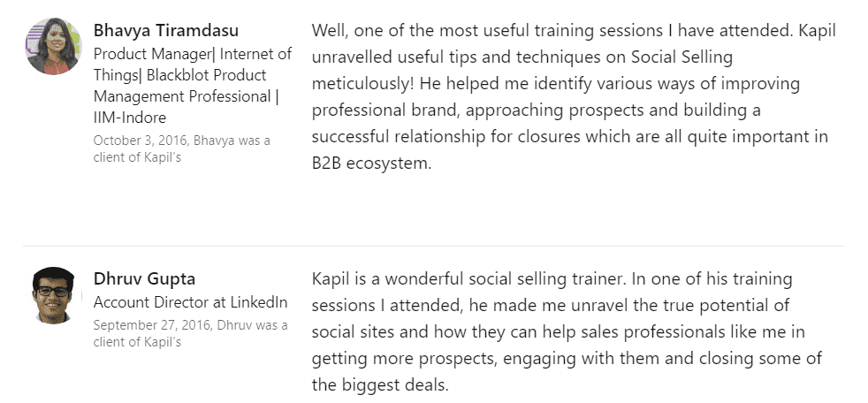This screenshot has width=868, height=403.
Task: Select the 'Account Director at LinkedIn' headline
Action: [x=190, y=302]
